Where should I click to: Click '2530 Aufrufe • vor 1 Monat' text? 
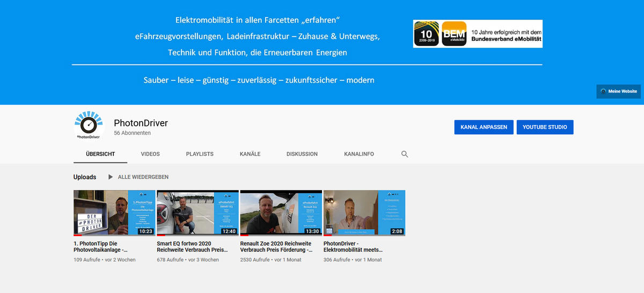[x=271, y=260]
